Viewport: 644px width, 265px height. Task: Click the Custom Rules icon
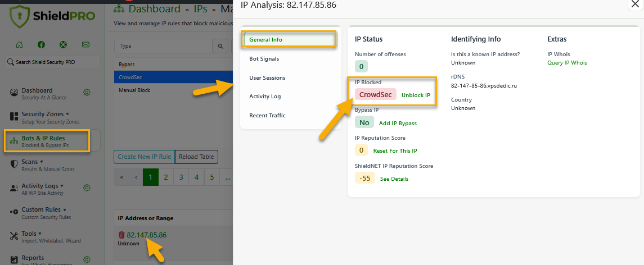coord(14,212)
